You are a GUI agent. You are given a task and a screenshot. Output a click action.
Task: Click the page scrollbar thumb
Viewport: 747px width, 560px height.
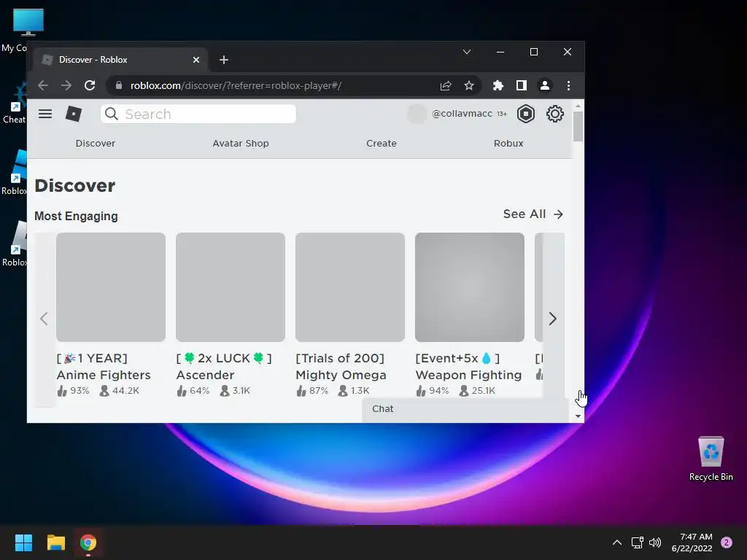click(x=578, y=126)
